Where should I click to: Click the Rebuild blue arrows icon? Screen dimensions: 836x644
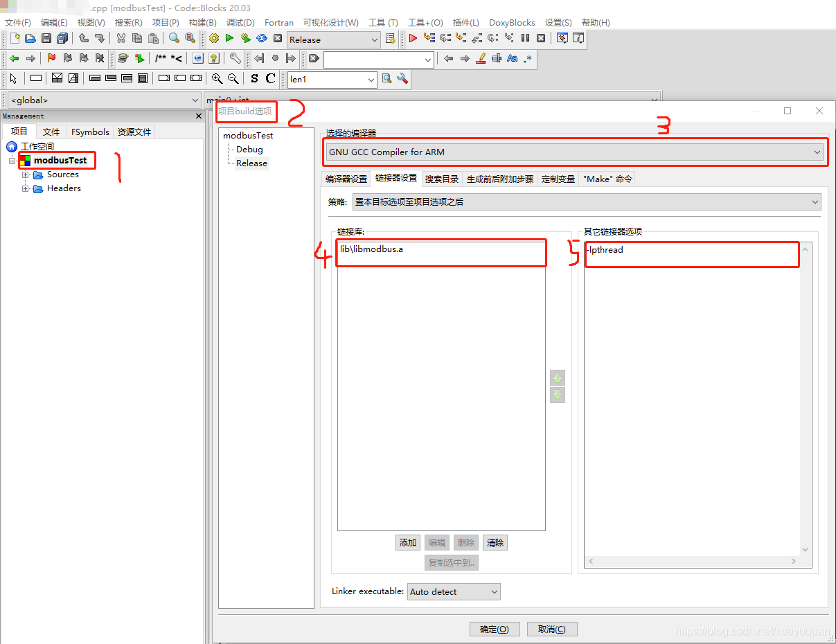tap(262, 39)
